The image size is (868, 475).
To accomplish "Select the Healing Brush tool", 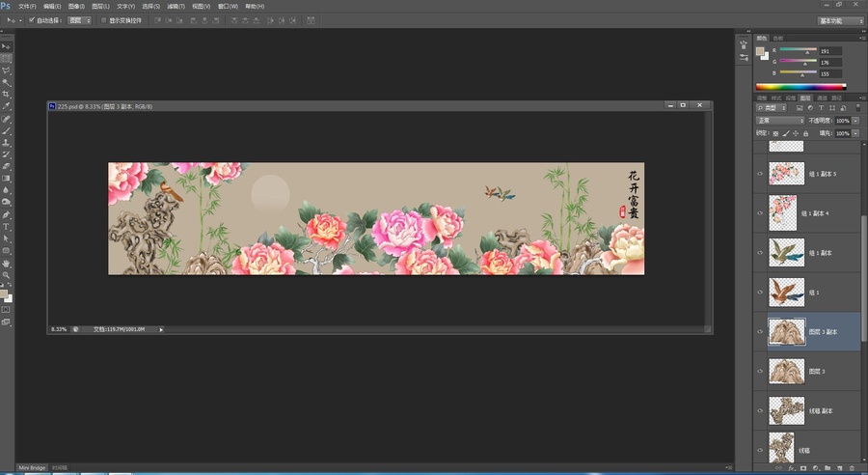I will 6,119.
